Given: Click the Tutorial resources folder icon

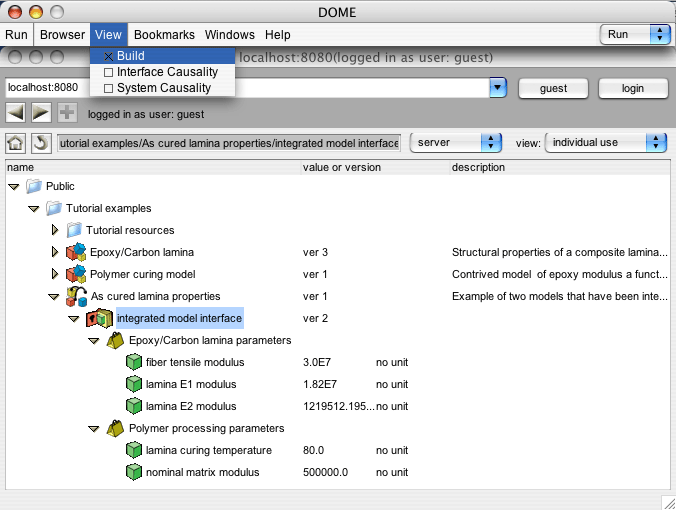Looking at the screenshot, I should (74, 230).
